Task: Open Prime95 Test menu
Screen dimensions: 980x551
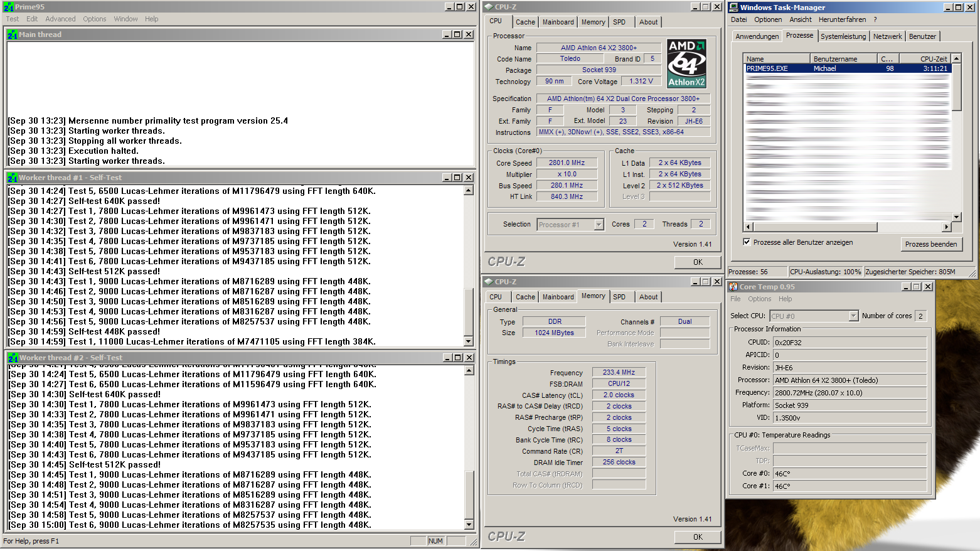Action: pyautogui.click(x=13, y=19)
